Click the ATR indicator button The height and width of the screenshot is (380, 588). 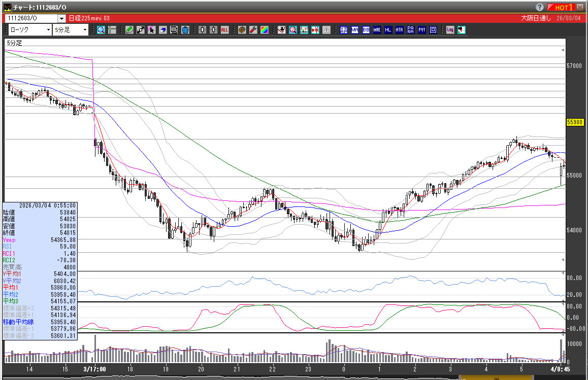click(x=400, y=30)
